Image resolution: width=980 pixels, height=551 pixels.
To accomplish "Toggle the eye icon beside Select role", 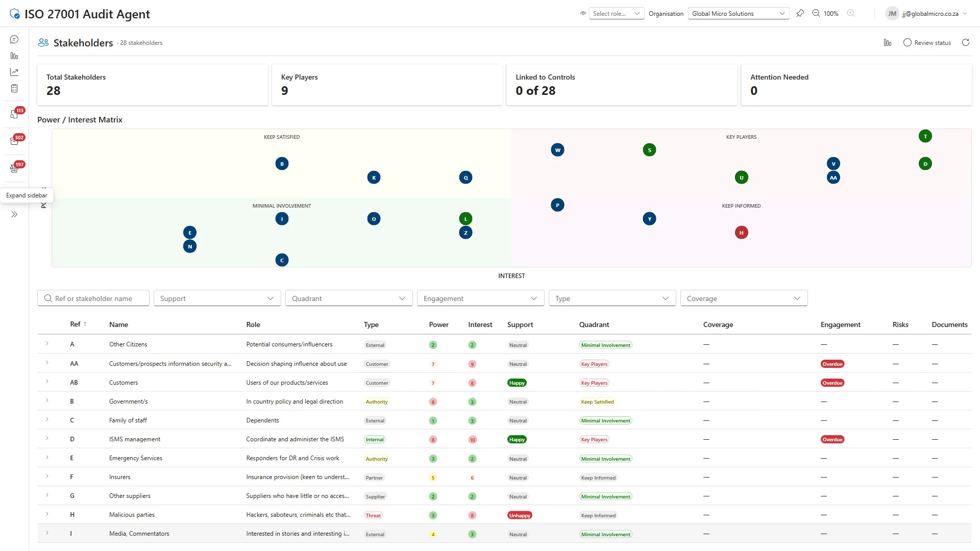I will click(583, 14).
